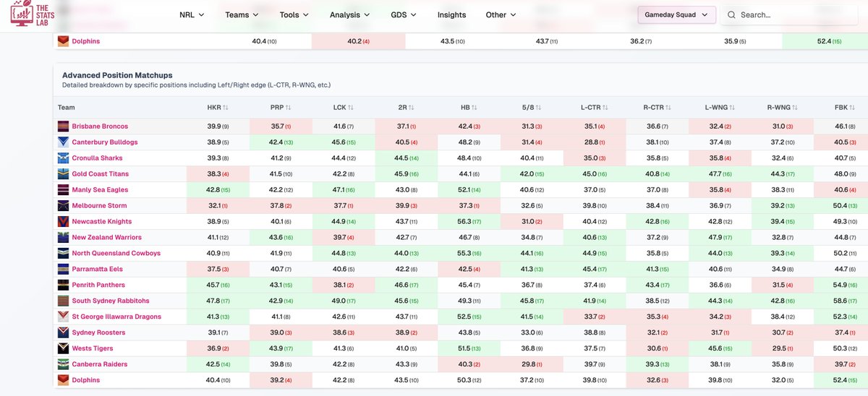Viewport: 868px width, 396px height.
Task: Open the Parramatta Eels team link
Action: [x=98, y=270]
